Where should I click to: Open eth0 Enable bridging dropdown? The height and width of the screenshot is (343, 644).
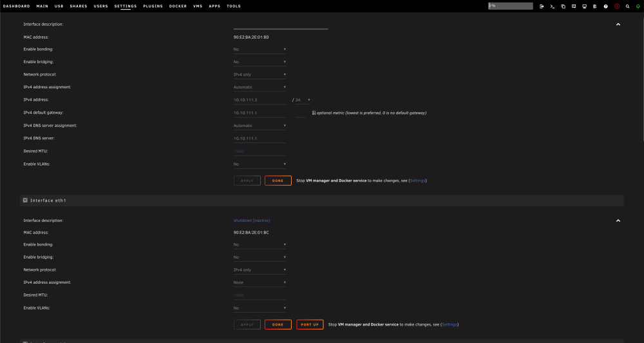click(x=260, y=62)
